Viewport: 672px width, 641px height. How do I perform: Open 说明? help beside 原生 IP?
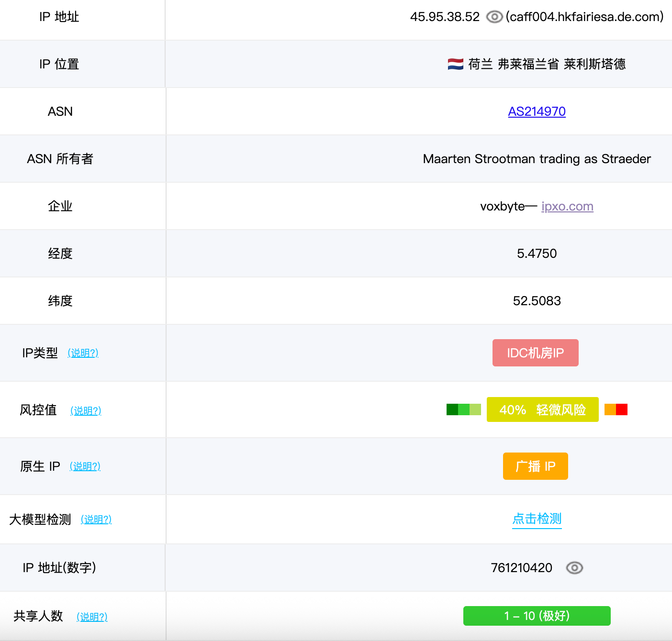(85, 466)
